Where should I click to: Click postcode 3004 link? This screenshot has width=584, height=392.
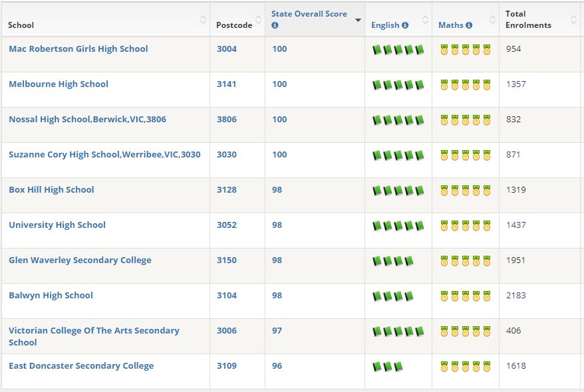pyautogui.click(x=227, y=49)
